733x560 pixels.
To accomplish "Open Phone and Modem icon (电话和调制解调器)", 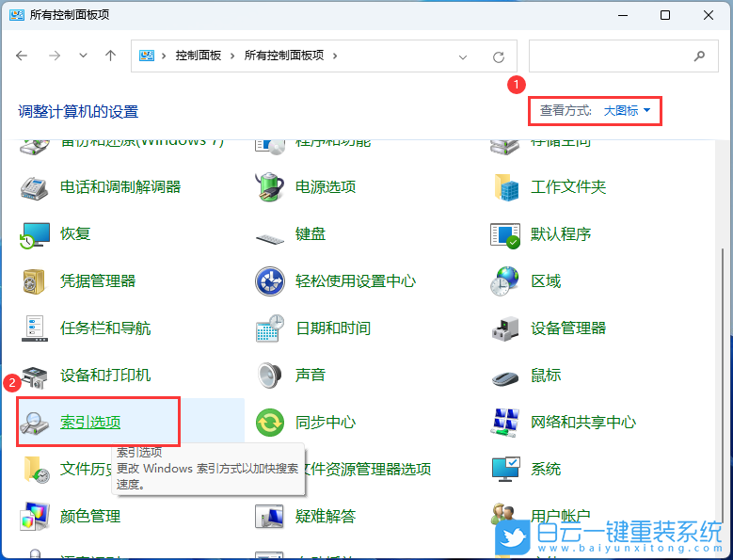I will (x=34, y=187).
